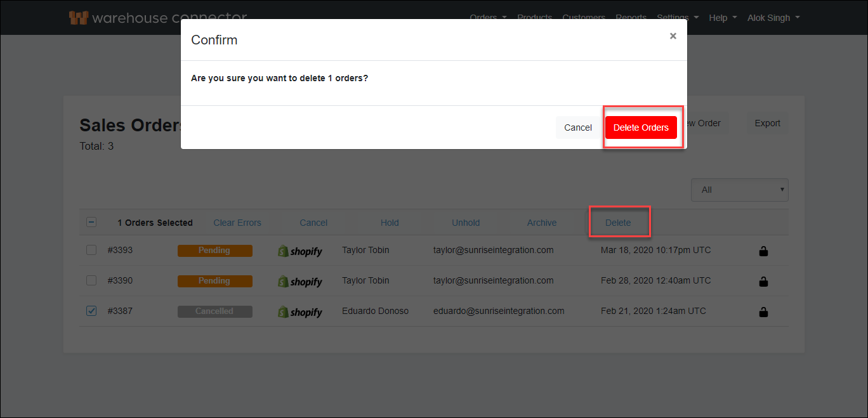Click the Shopify icon on order #3393

[x=299, y=251]
